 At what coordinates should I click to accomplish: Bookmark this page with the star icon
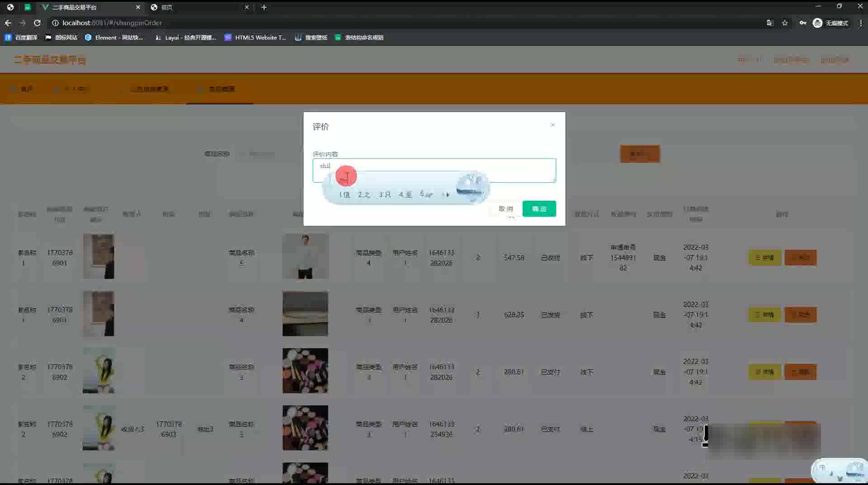tap(785, 23)
